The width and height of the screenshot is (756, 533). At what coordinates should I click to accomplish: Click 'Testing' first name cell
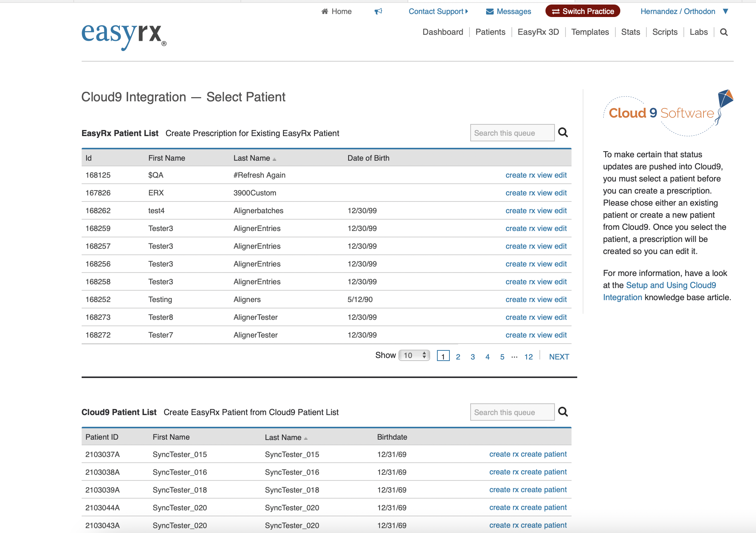click(x=160, y=299)
